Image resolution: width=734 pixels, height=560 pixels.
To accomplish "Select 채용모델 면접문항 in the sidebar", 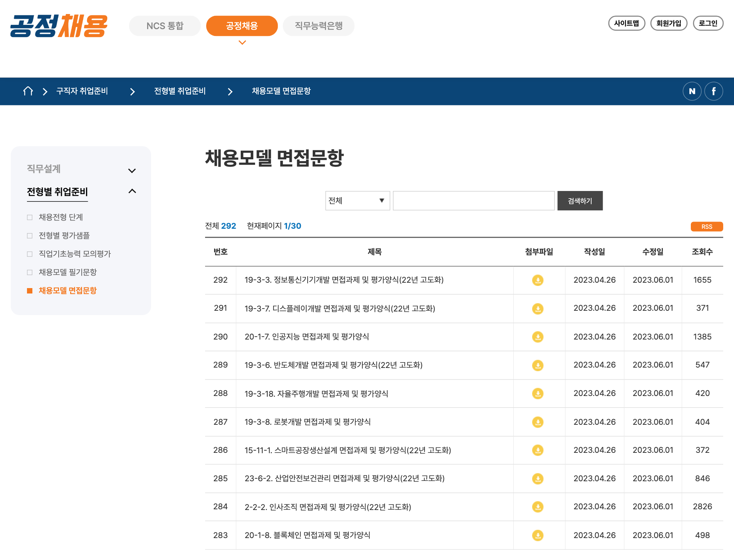I will (68, 291).
